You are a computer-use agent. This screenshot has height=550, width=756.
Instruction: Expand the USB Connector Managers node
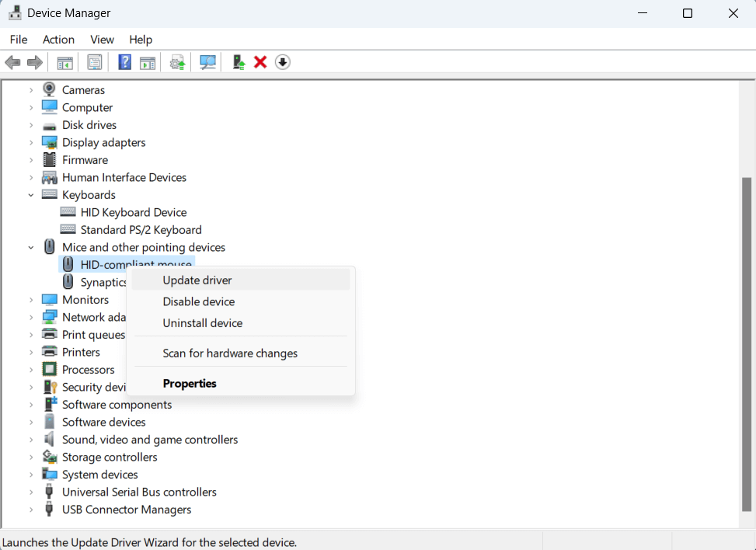click(x=31, y=510)
